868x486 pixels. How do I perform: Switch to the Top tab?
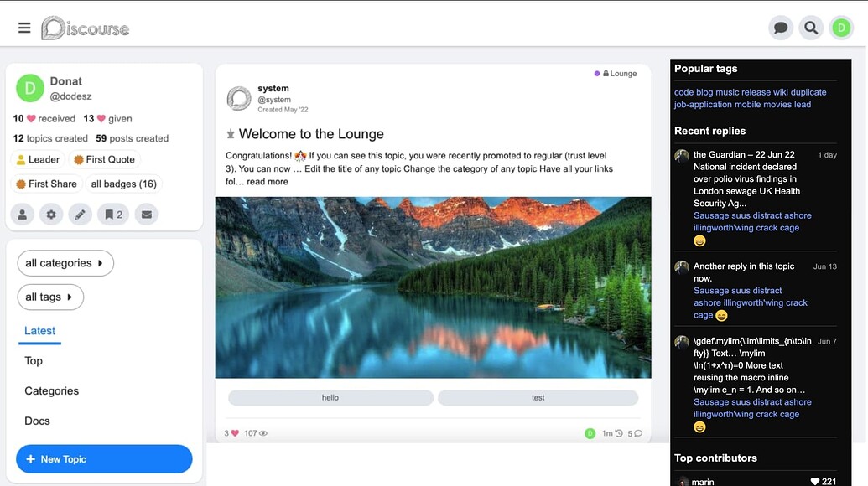coord(34,360)
